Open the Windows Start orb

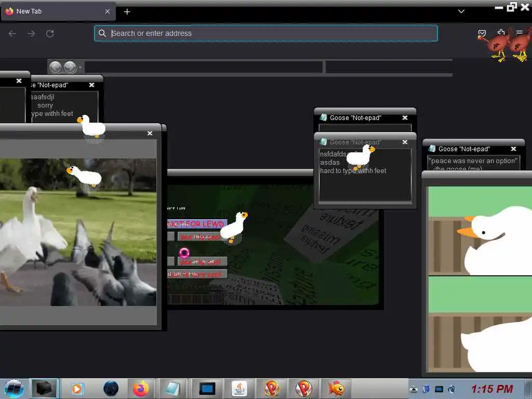[14, 389]
